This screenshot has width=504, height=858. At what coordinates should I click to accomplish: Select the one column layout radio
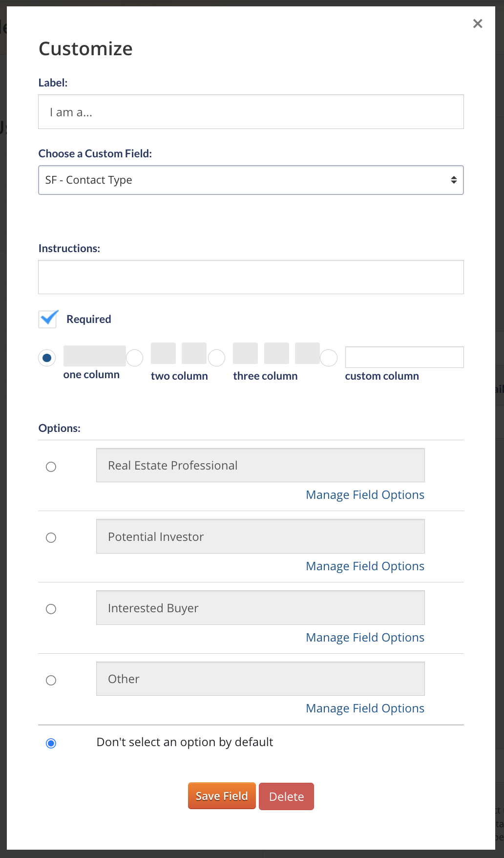pos(47,358)
